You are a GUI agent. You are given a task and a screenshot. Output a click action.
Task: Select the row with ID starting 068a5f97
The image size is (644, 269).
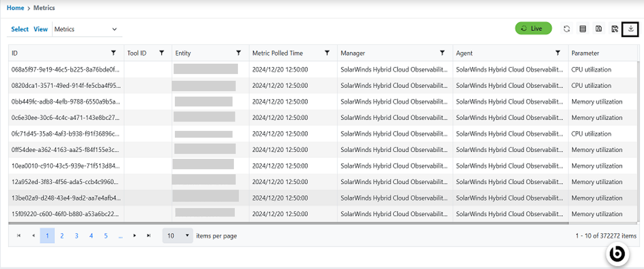click(x=66, y=70)
